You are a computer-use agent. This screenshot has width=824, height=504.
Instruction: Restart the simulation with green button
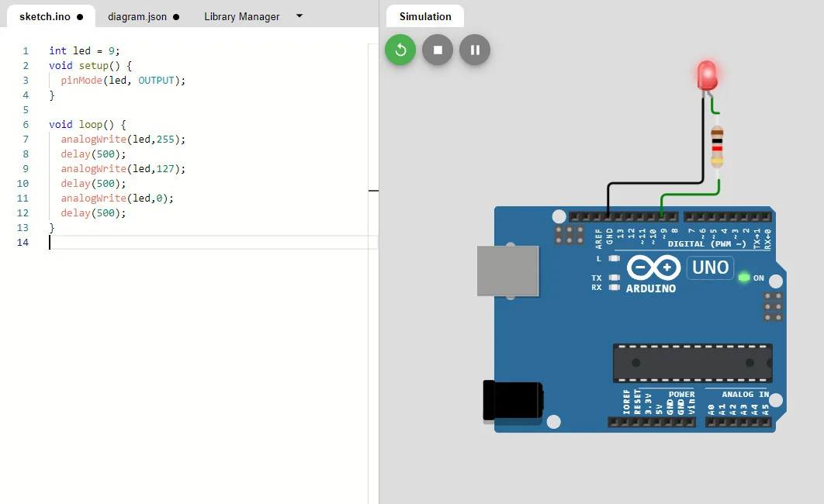coord(400,50)
